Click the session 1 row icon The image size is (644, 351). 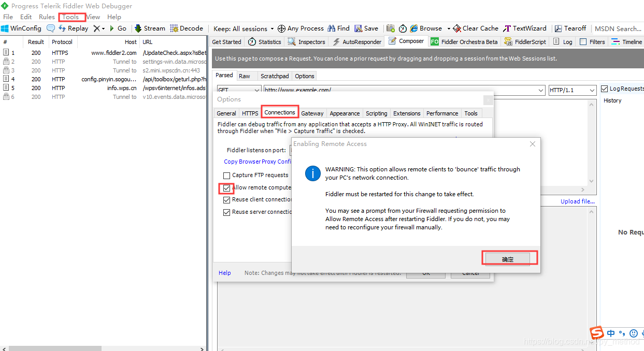pyautogui.click(x=6, y=53)
